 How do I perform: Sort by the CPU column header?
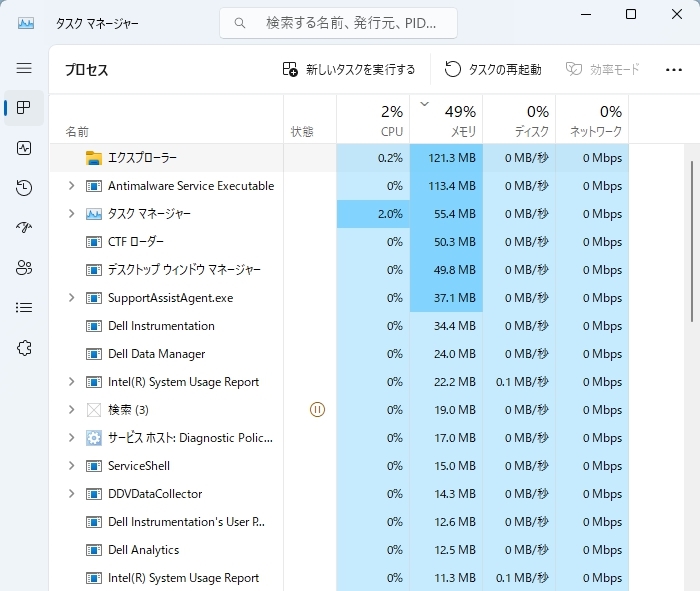click(373, 120)
